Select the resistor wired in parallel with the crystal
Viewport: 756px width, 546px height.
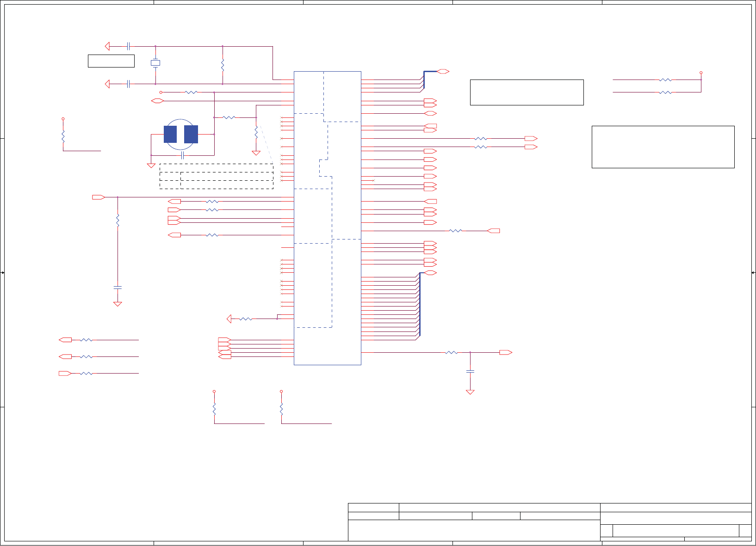[223, 65]
